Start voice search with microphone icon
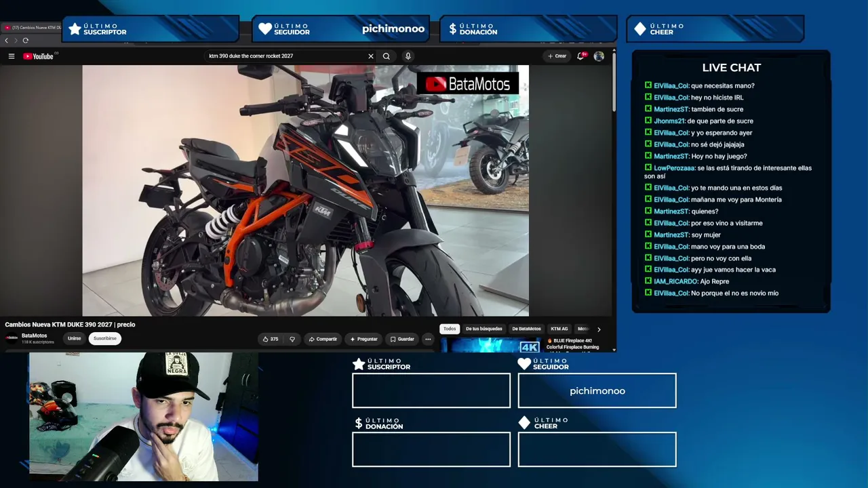The height and width of the screenshot is (488, 868). pyautogui.click(x=408, y=56)
